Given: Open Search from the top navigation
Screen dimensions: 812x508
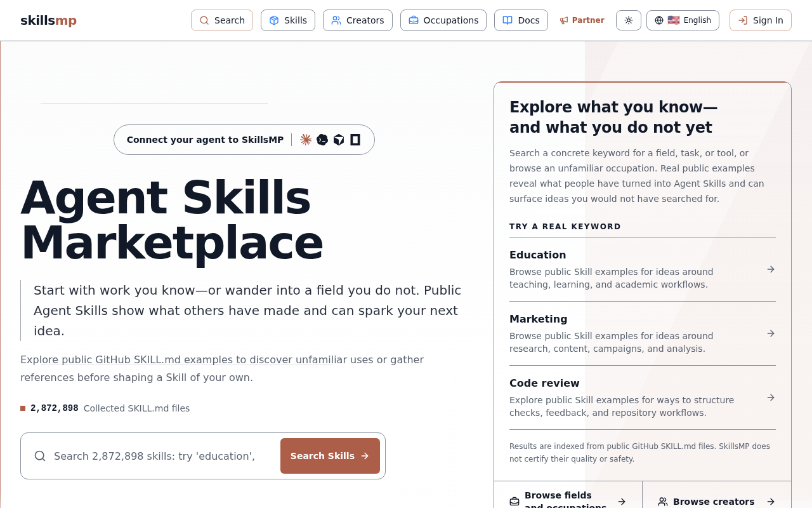Looking at the screenshot, I should coord(222,20).
